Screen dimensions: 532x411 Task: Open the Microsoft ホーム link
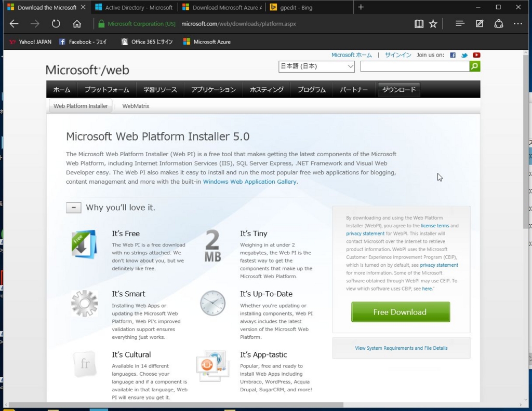[x=352, y=55]
